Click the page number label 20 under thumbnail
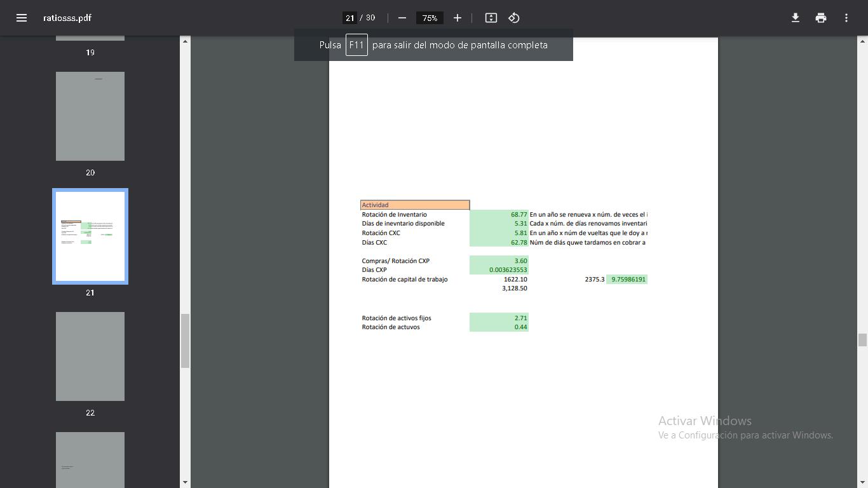The width and height of the screenshot is (868, 488). (90, 173)
